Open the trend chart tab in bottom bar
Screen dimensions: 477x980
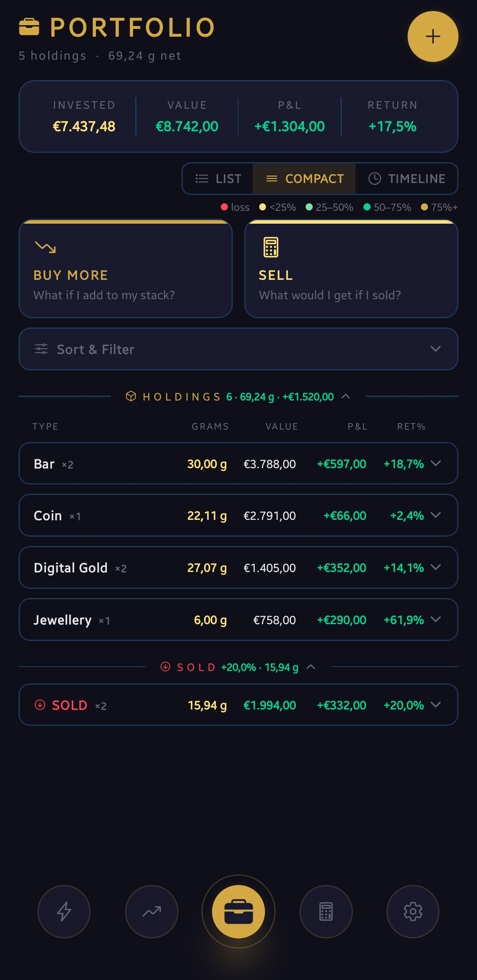(151, 911)
